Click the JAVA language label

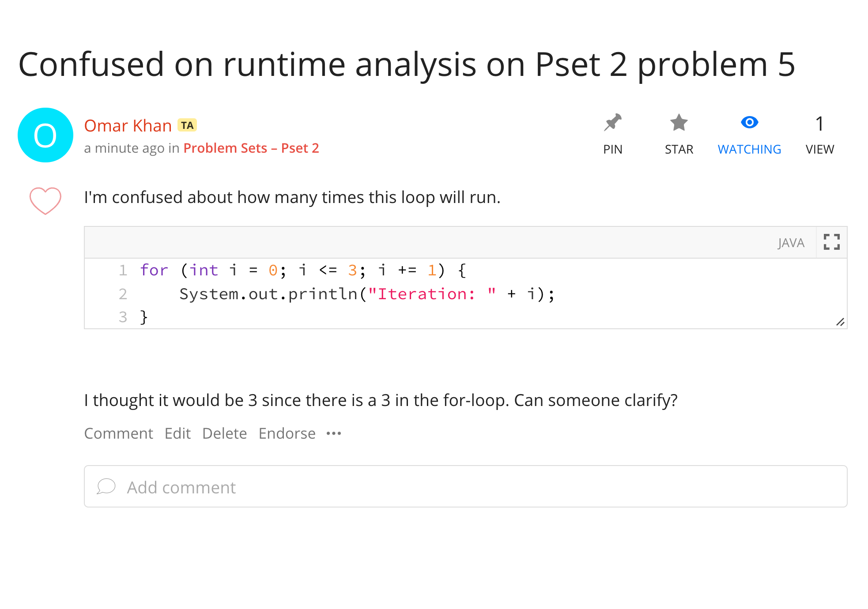click(791, 243)
